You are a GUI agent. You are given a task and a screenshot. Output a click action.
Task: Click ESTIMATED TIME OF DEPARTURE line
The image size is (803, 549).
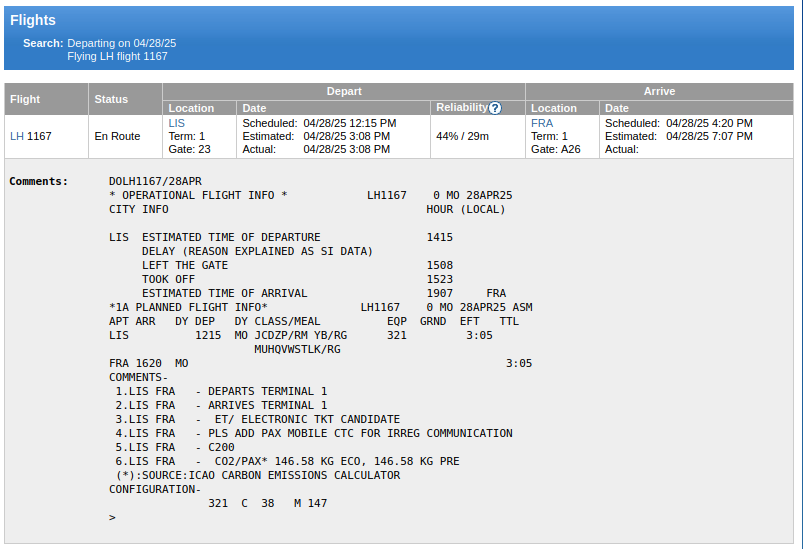click(281, 237)
